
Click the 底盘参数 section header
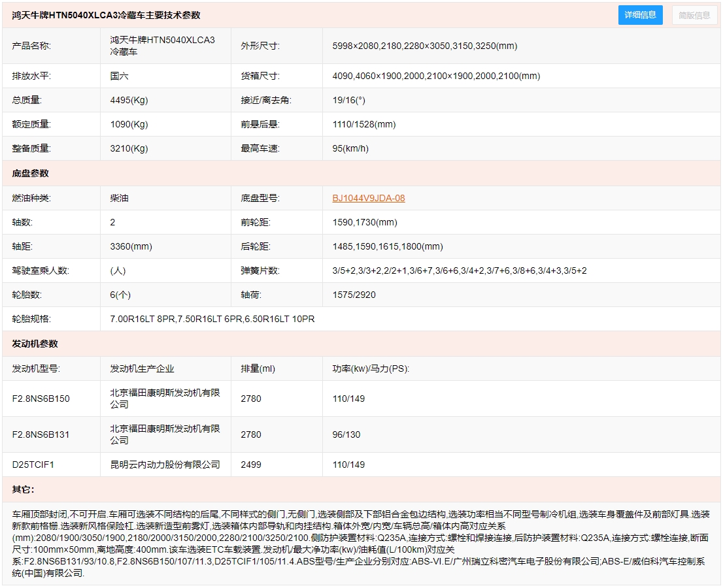31,173
